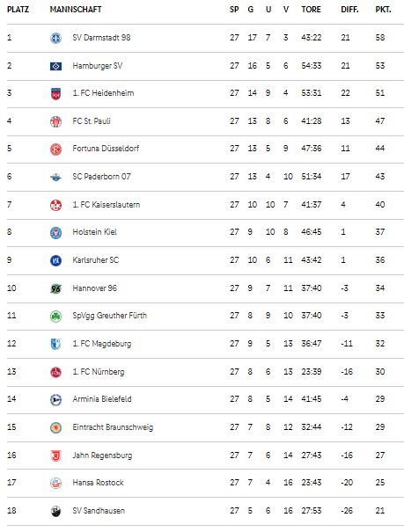This screenshot has height=532, width=404.
Task: Open the 1. FC Heidenheim crest icon
Action: pos(55,93)
